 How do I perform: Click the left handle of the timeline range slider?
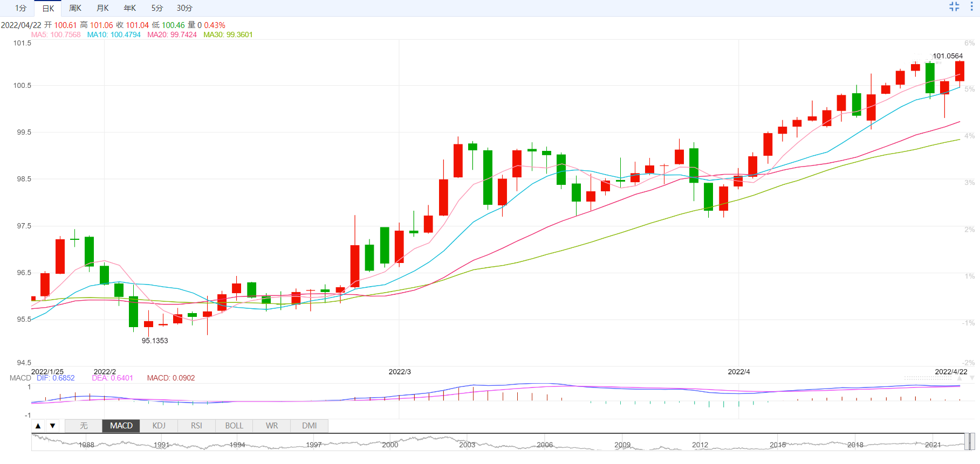pyautogui.click(x=967, y=442)
